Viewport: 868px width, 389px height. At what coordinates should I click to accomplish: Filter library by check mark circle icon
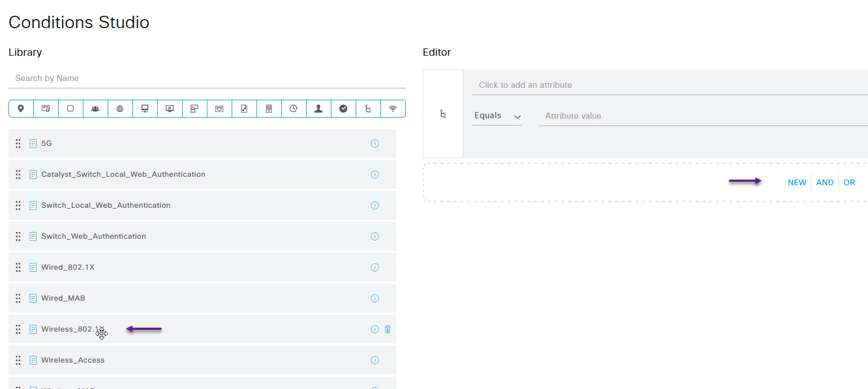[343, 109]
